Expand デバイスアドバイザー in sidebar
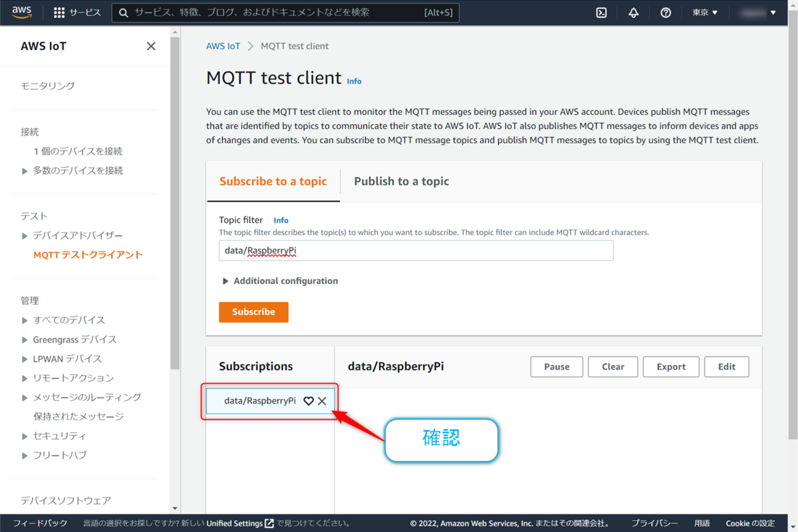 point(25,236)
